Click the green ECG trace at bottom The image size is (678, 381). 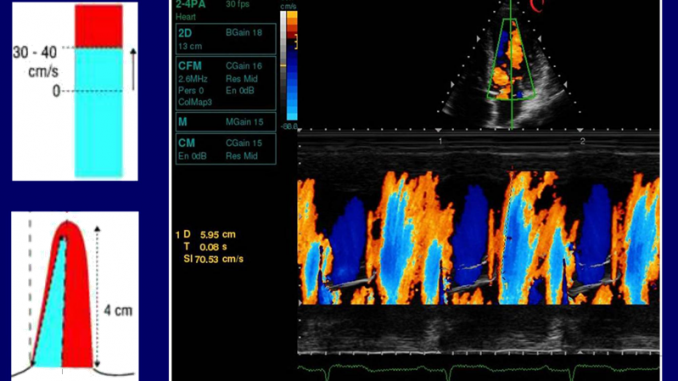click(478, 370)
